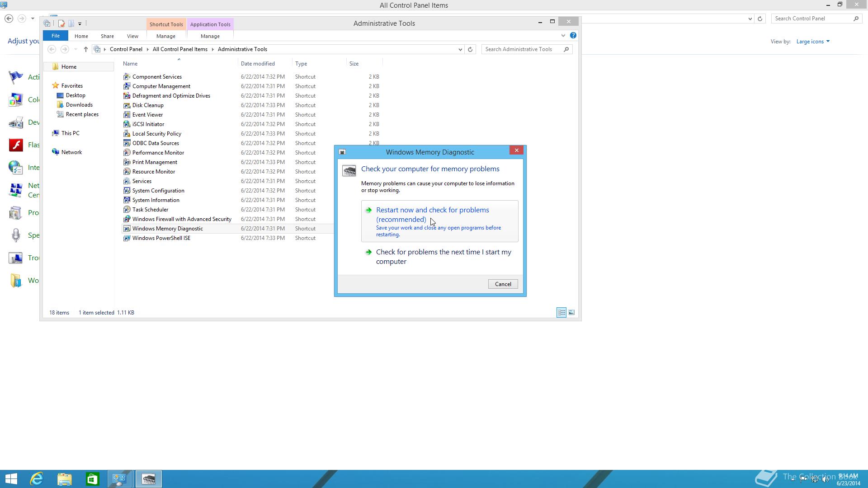Image resolution: width=868 pixels, height=488 pixels.
Task: Select Recent places in the navigation pane
Action: point(82,114)
